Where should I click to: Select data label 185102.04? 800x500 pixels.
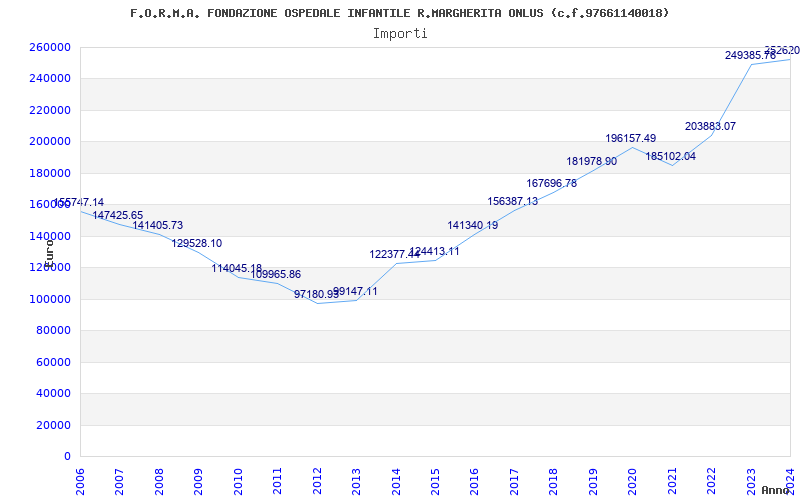coord(670,157)
